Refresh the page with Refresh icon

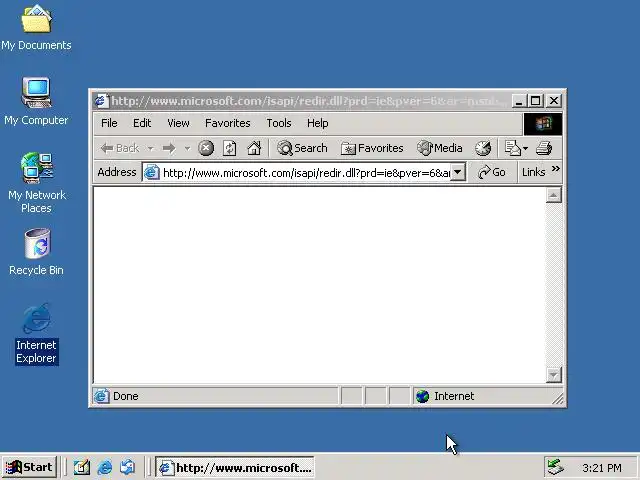pos(229,148)
